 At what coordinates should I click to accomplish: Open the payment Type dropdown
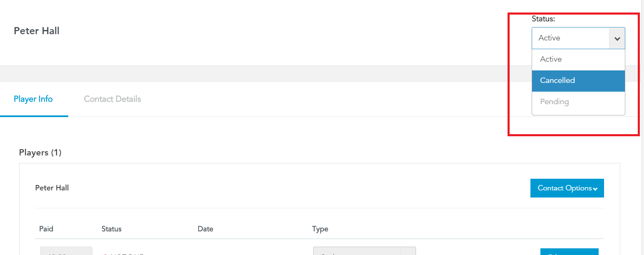click(x=364, y=251)
